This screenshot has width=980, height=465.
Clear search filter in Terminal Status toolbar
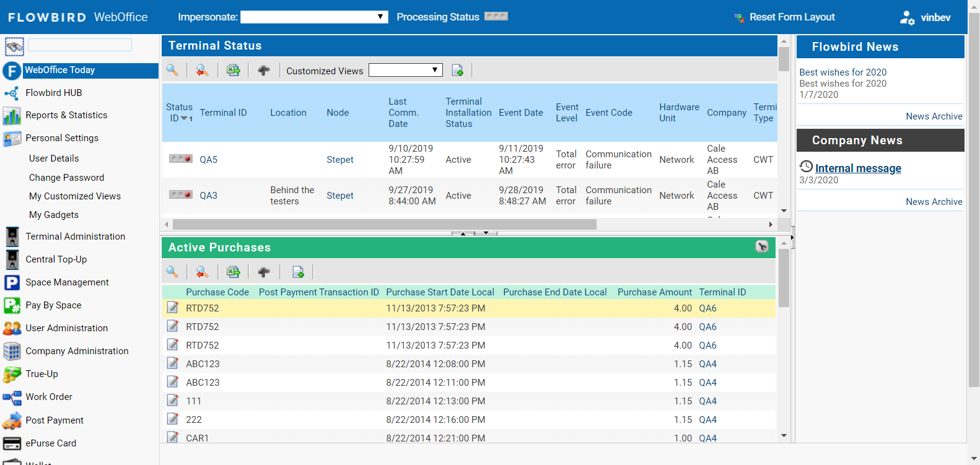[x=202, y=70]
